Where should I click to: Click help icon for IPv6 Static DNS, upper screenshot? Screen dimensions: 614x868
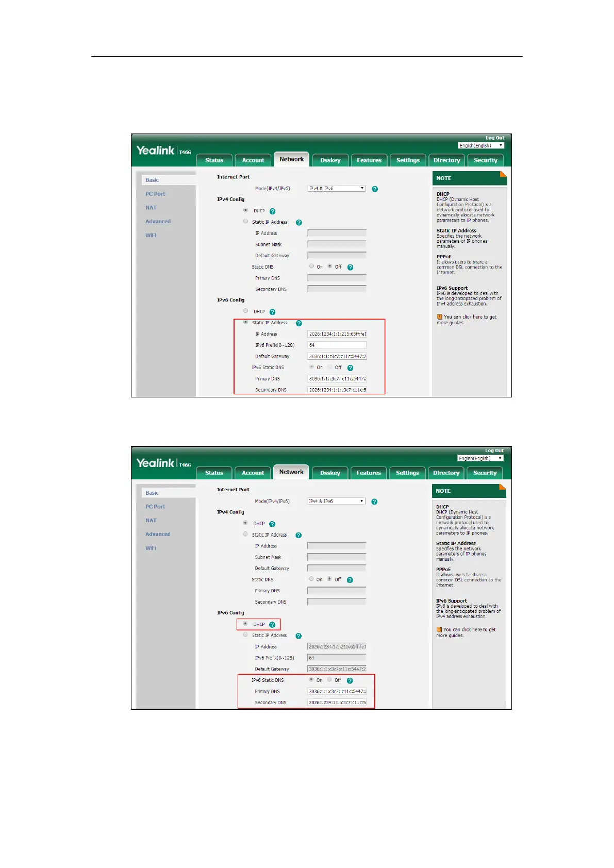[x=350, y=368]
